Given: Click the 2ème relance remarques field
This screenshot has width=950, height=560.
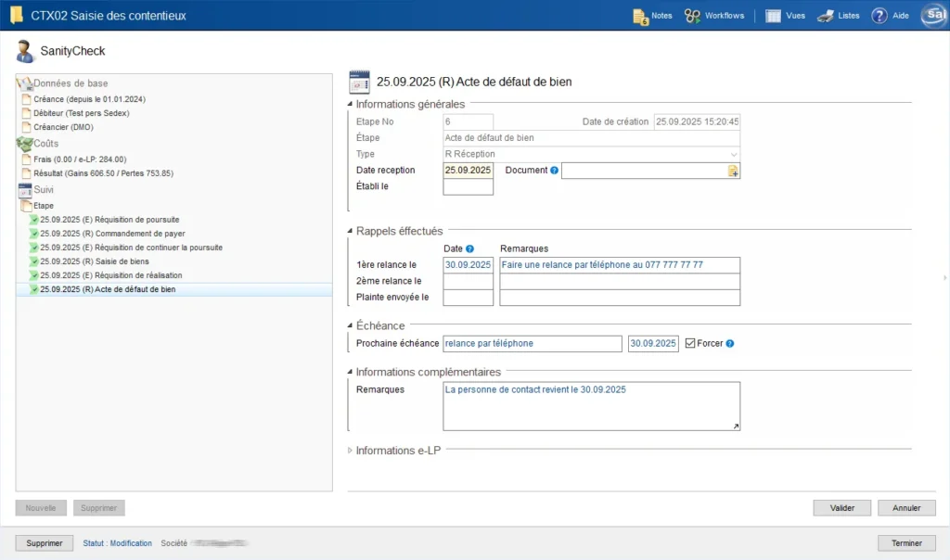Looking at the screenshot, I should coord(620,282).
